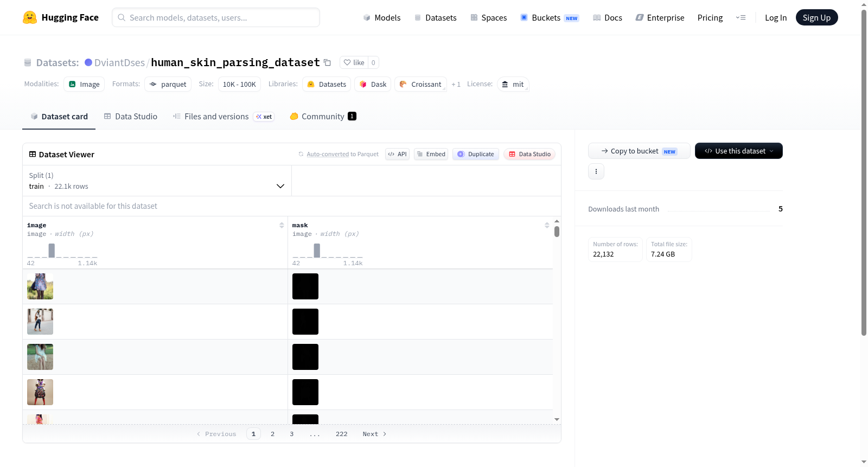Click the mit license tag
868x467 pixels.
pos(513,84)
